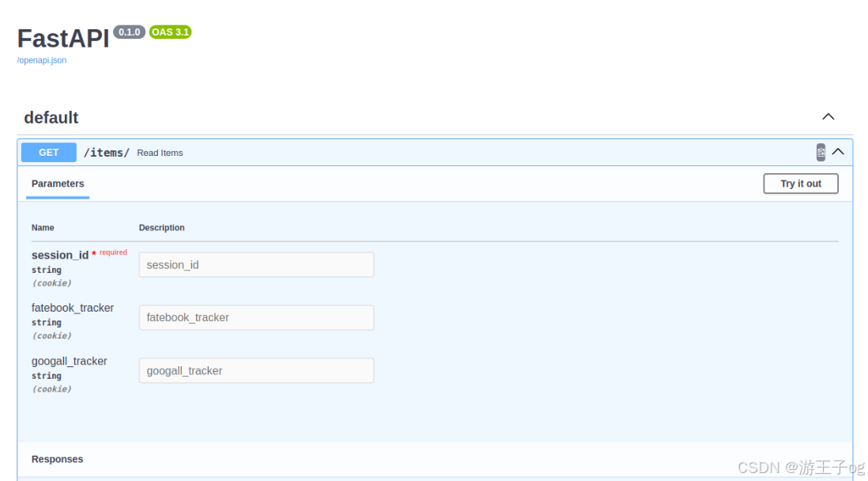
Task: Click the Read Items summary text
Action: pos(160,152)
